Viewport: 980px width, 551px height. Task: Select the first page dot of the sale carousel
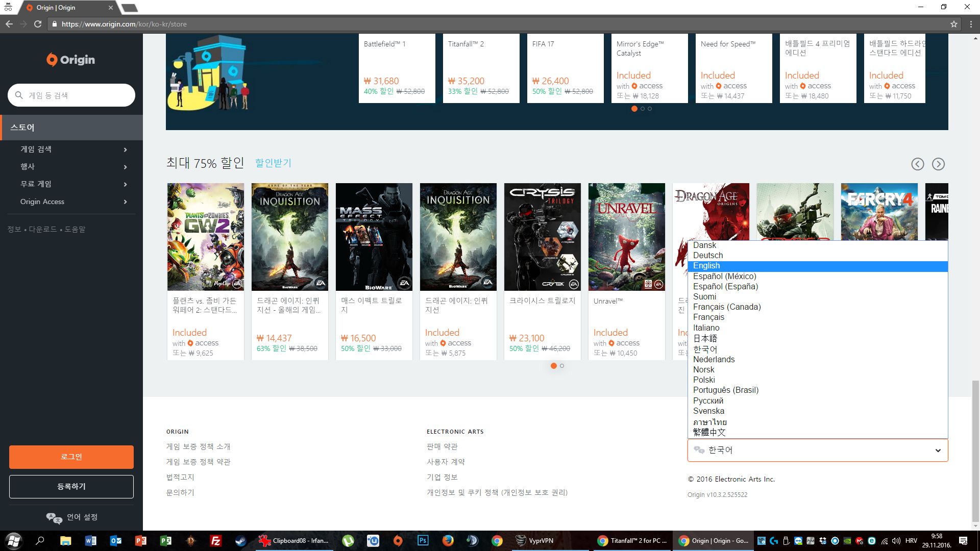click(x=554, y=366)
